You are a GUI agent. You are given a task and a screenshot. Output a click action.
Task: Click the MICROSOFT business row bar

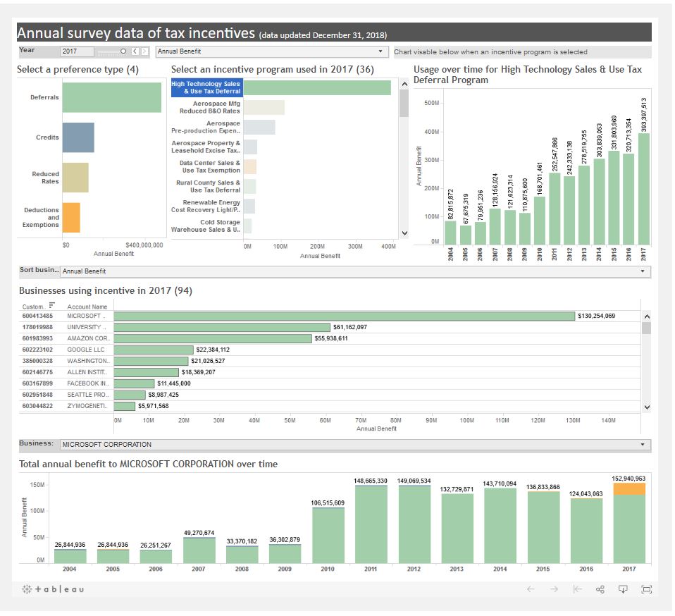point(345,316)
